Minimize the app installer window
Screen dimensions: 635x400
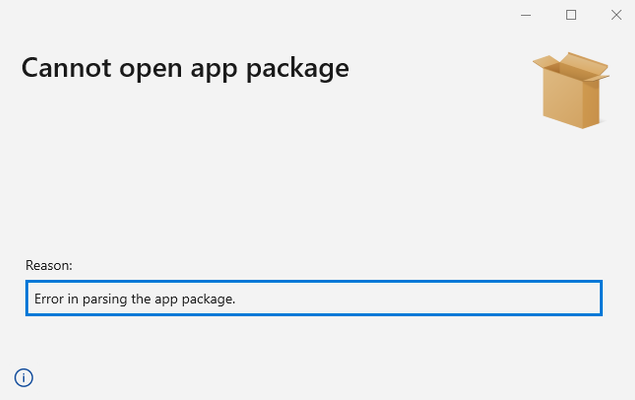[526, 15]
